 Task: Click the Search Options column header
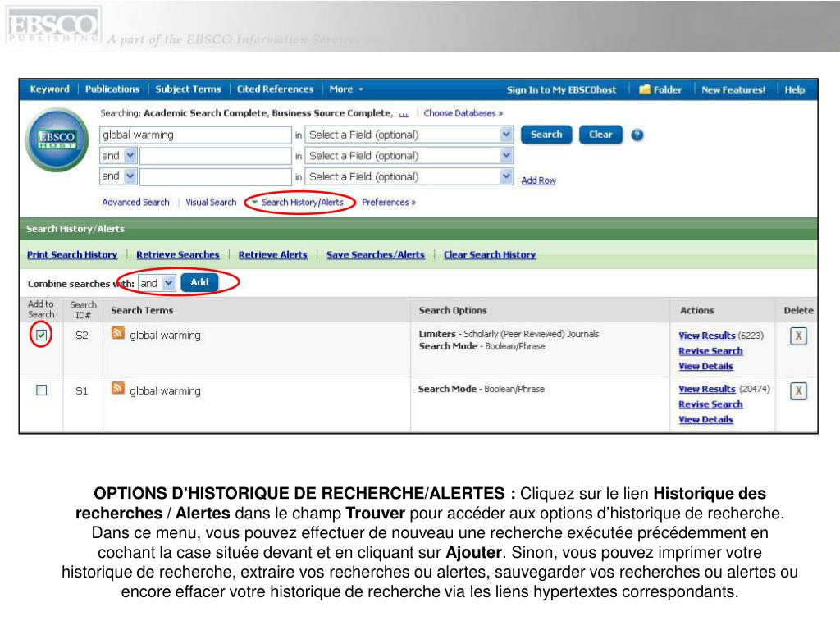[453, 310]
